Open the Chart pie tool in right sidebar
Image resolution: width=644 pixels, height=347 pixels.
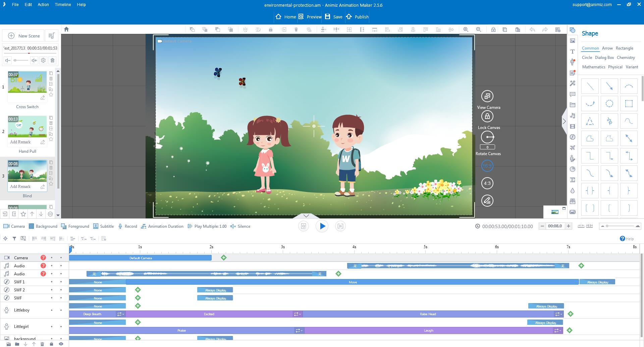coord(573,169)
